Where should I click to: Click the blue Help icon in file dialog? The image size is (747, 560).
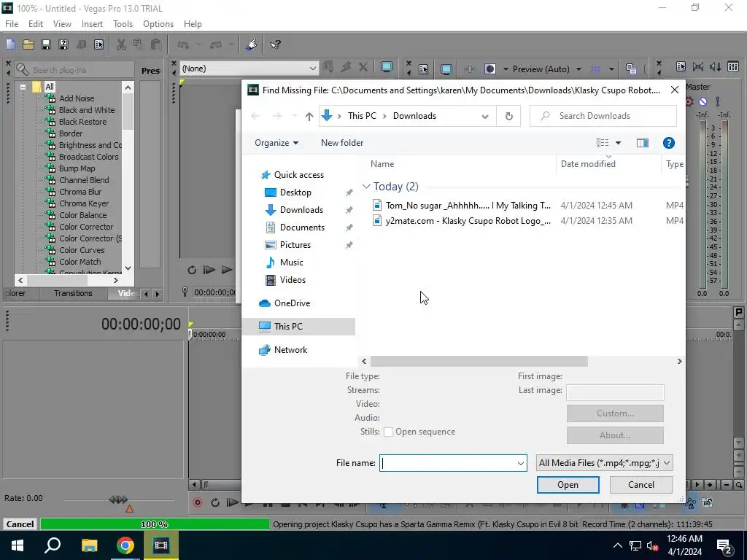click(668, 143)
